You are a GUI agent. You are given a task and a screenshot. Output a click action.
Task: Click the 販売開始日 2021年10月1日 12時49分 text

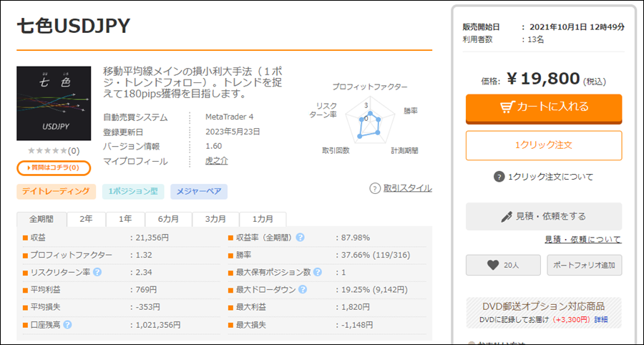point(577,27)
